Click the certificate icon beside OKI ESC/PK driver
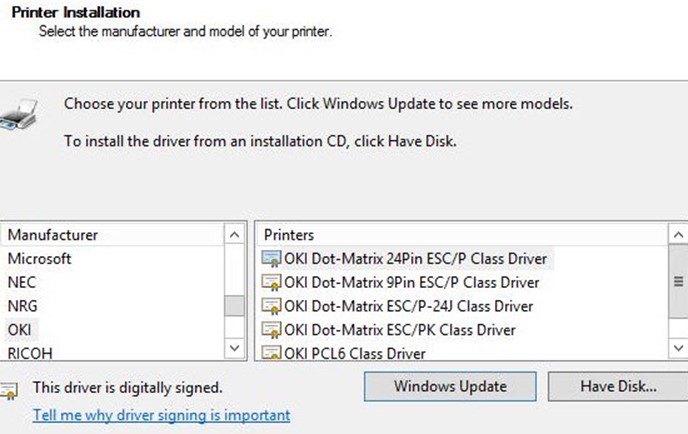688x434 pixels. [x=271, y=330]
